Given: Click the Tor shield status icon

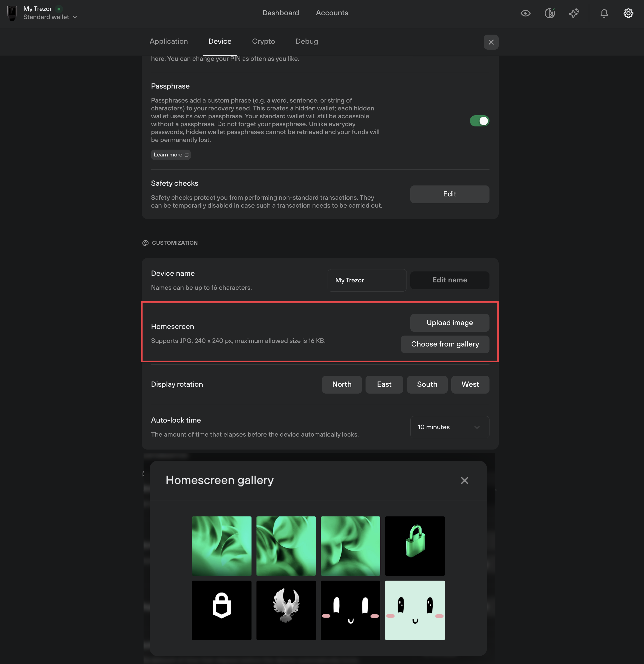Looking at the screenshot, I should pos(549,13).
